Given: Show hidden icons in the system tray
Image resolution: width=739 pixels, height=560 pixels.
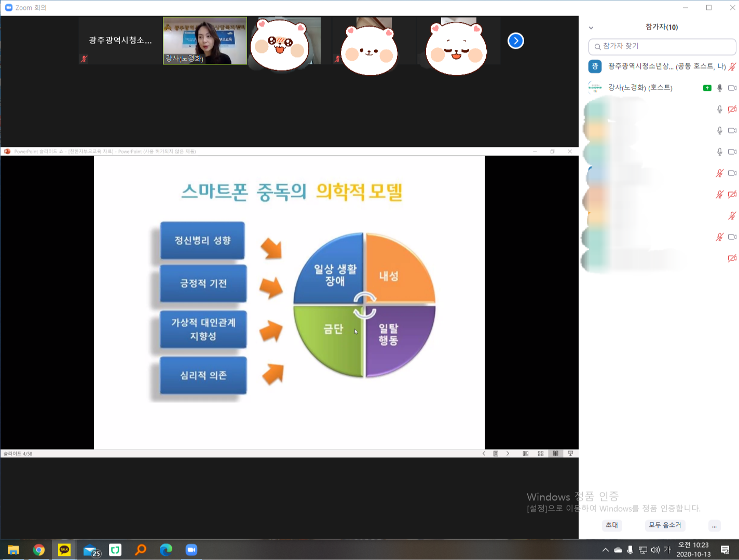Looking at the screenshot, I should 605,550.
